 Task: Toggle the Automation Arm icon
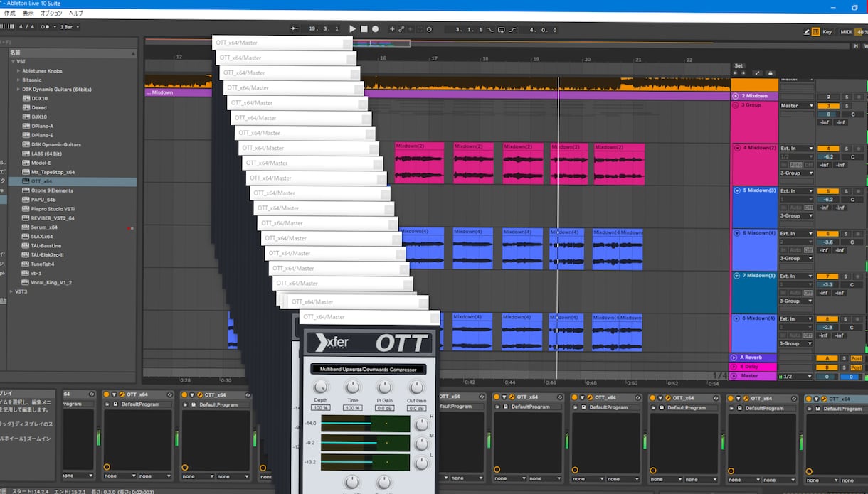point(401,29)
